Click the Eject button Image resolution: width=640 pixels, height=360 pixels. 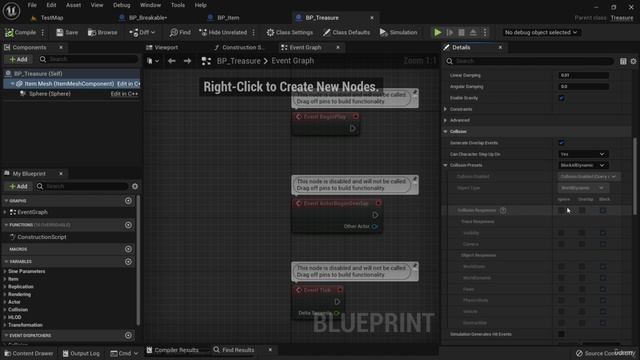tap(473, 32)
